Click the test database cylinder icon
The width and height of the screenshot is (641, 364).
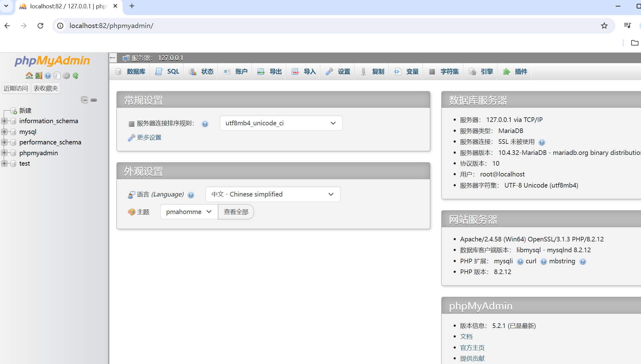tap(13, 164)
